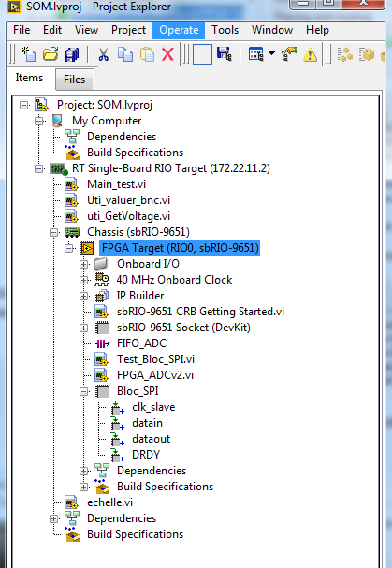Viewport: 392px width, 568px height.
Task: Expand sbRIO-9651 Socket (DevKit) node
Action: point(83,328)
